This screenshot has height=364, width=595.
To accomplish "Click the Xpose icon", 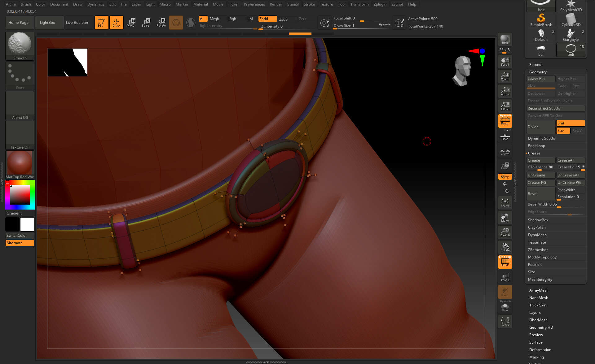I will (505, 321).
